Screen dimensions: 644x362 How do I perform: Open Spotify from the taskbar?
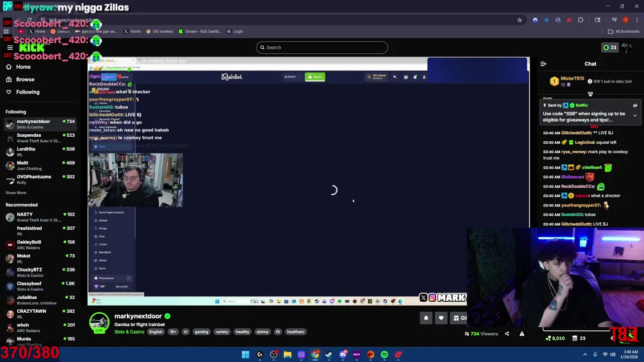(384, 354)
